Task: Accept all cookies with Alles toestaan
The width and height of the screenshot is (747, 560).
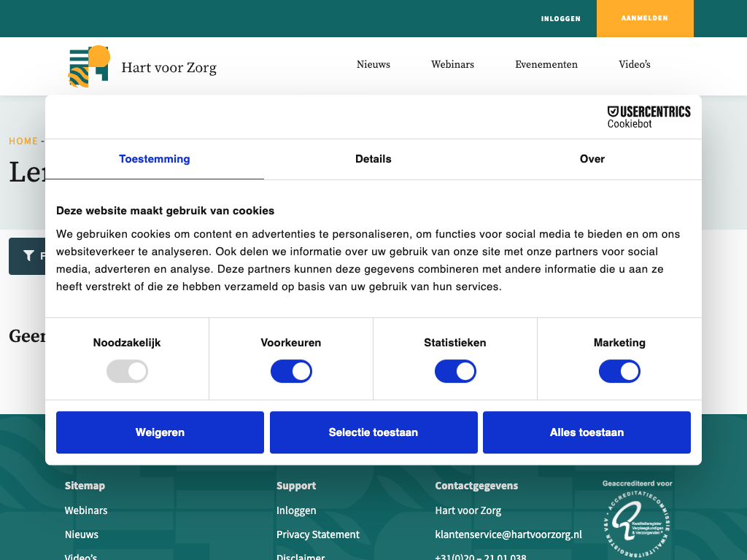Action: point(587,432)
